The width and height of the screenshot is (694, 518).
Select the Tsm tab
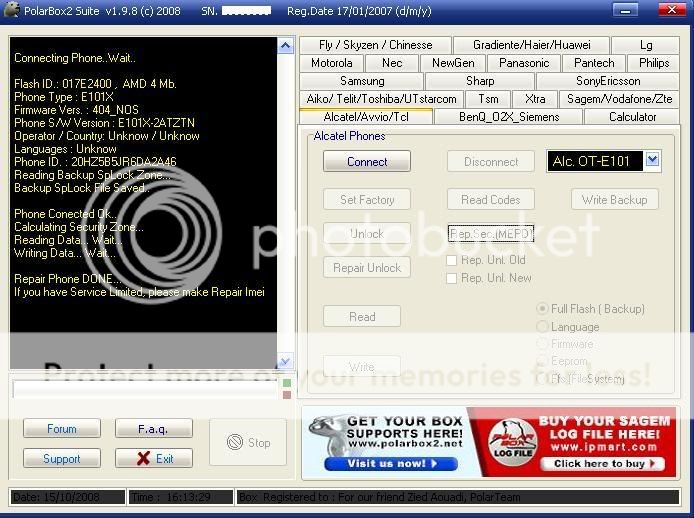pyautogui.click(x=488, y=99)
